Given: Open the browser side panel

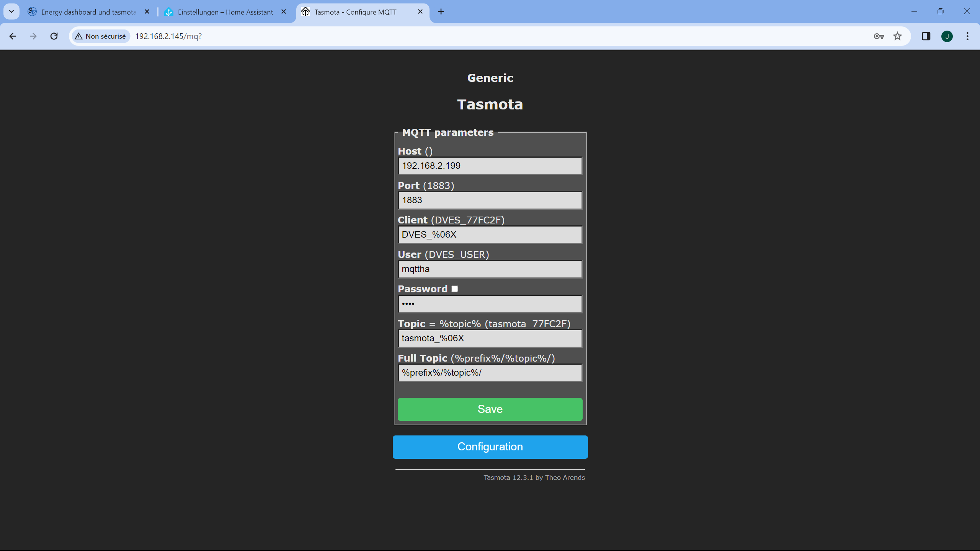Looking at the screenshot, I should [926, 36].
